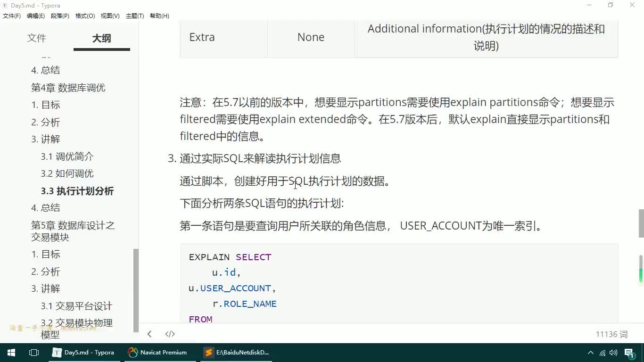The image size is (644, 362).
Task: Click the word count 11136 词
Action: pyautogui.click(x=611, y=334)
